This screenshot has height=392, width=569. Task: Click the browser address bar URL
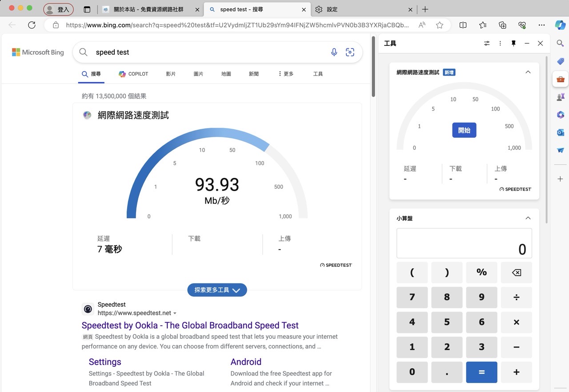tap(237, 25)
